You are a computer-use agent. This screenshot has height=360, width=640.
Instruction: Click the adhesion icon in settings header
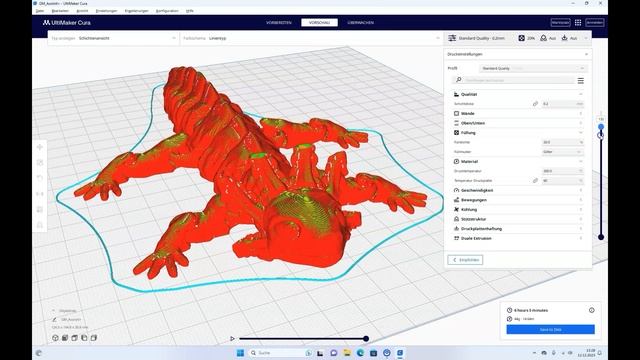coord(564,38)
